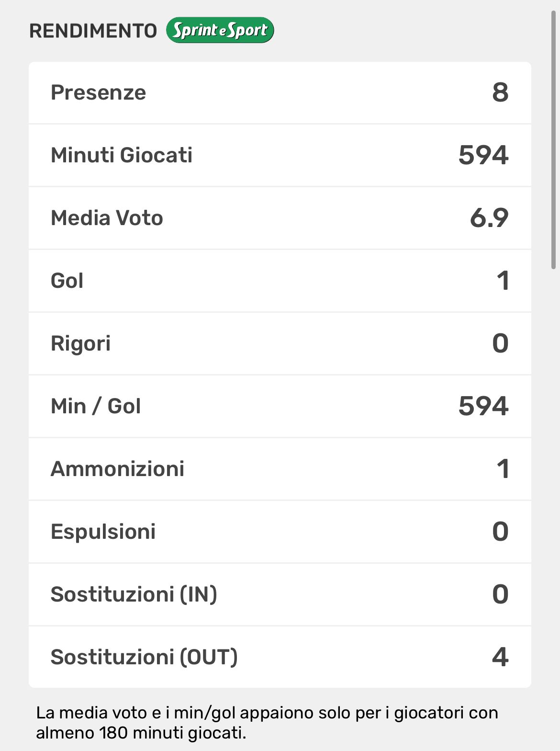This screenshot has height=751, width=560.
Task: Click the Min / Gol value 594
Action: (x=483, y=406)
